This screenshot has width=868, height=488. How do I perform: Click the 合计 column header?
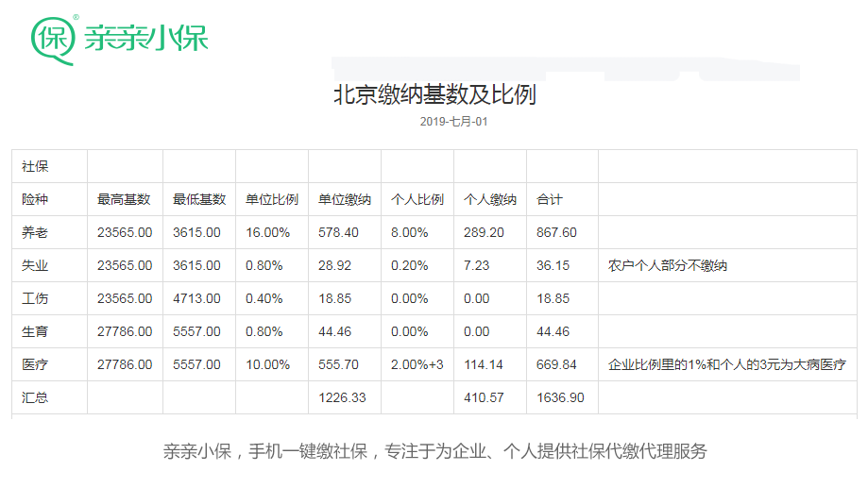click(x=550, y=199)
